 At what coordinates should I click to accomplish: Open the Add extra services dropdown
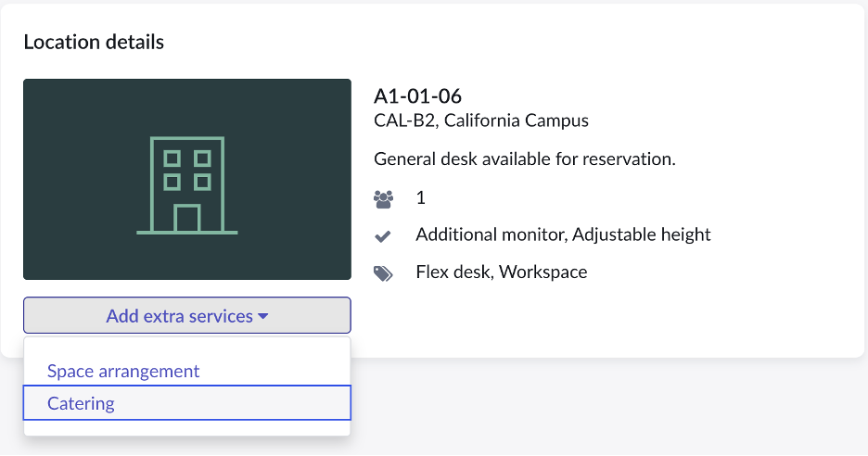pyautogui.click(x=187, y=315)
